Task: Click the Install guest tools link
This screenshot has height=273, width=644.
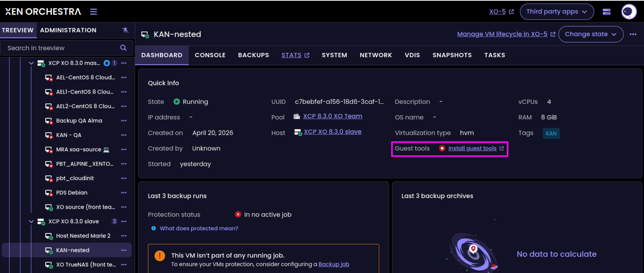Action: pyautogui.click(x=476, y=148)
